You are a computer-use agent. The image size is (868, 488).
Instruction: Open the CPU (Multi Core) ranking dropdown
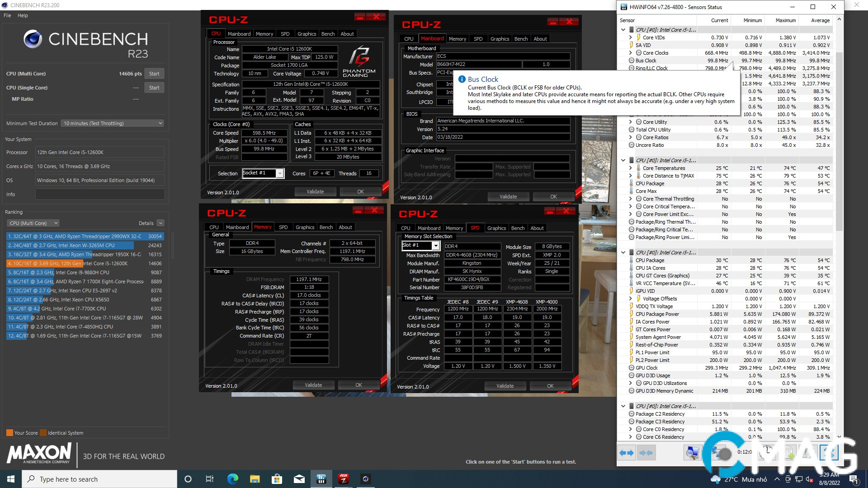[33, 223]
